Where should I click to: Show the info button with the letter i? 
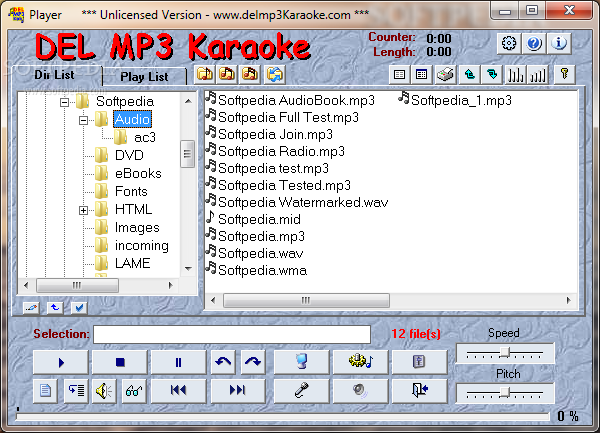pyautogui.click(x=559, y=43)
